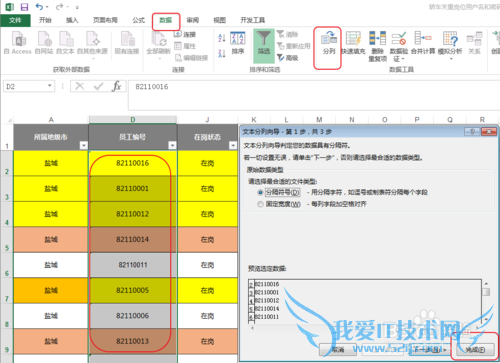Open Advanced filter (高级)
This screenshot has height=363, width=500.
pyautogui.click(x=287, y=58)
